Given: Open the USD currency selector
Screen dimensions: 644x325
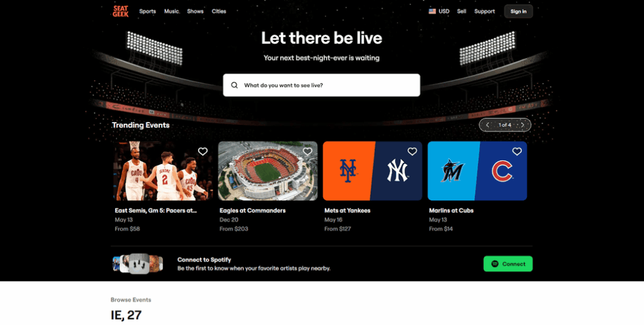Looking at the screenshot, I should 444,11.
